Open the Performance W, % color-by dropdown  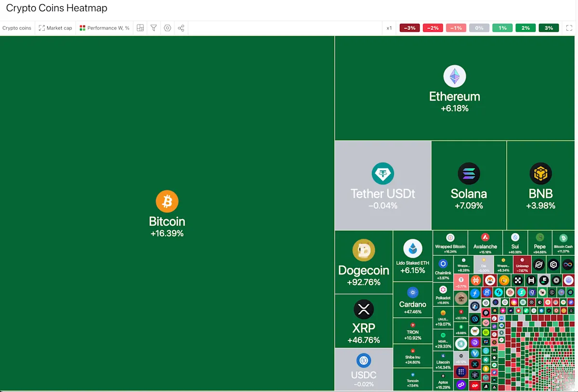pos(105,28)
